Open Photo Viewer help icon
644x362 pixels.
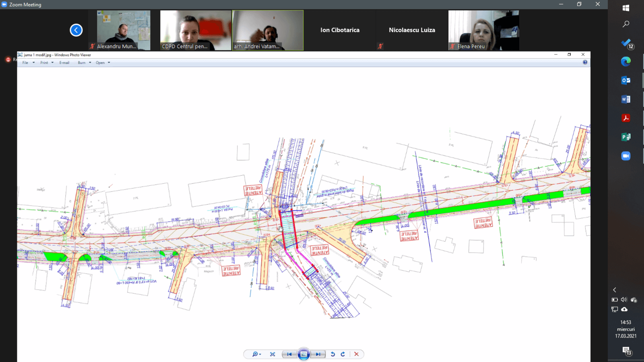click(585, 62)
